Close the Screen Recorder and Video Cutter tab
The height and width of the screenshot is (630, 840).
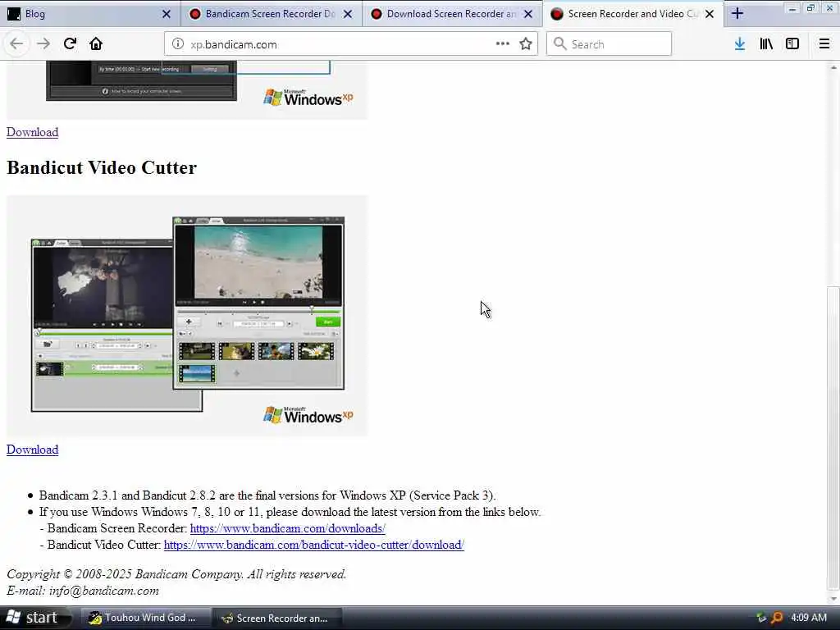710,14
